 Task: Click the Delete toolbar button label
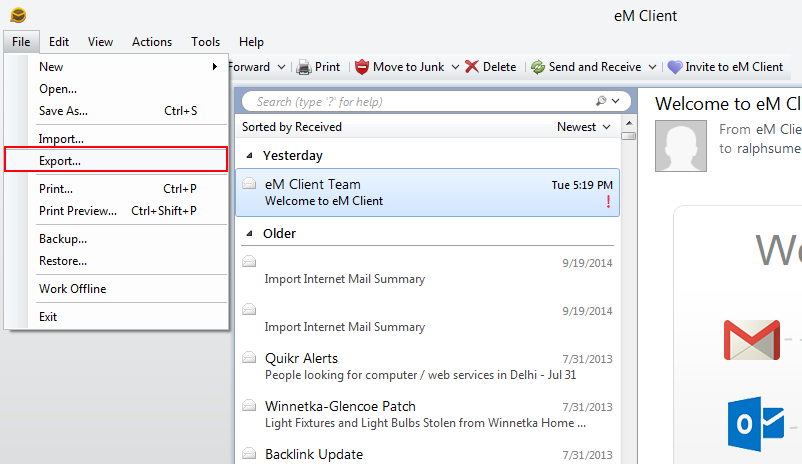click(x=499, y=67)
